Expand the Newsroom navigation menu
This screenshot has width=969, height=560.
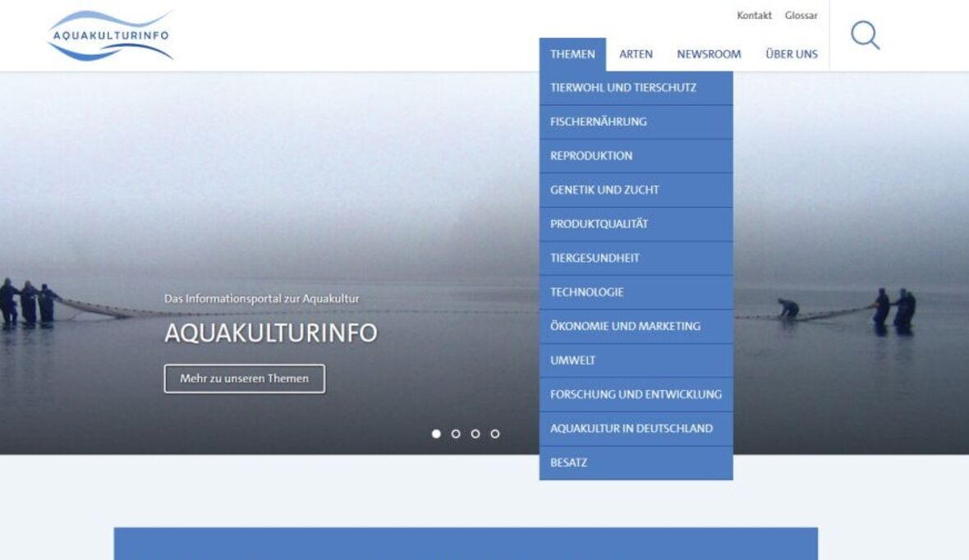pos(709,54)
